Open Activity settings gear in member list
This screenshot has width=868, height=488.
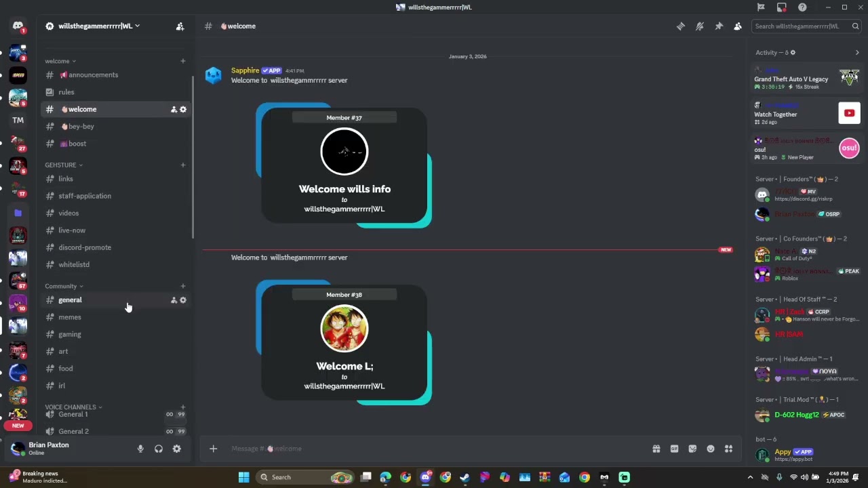pyautogui.click(x=793, y=53)
